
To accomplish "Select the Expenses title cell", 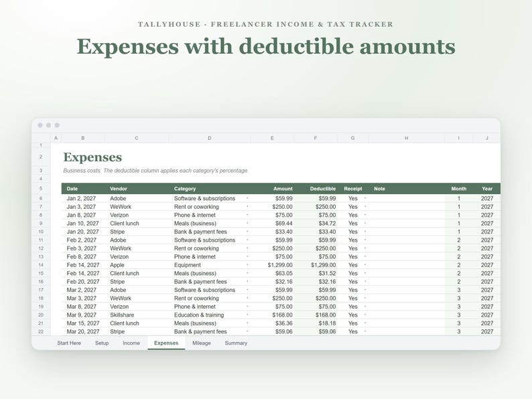I will point(92,157).
